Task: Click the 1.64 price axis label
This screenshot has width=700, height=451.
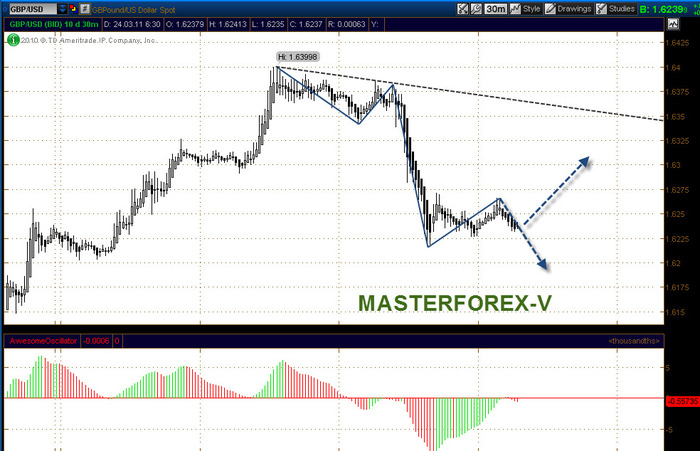Action: [673, 67]
